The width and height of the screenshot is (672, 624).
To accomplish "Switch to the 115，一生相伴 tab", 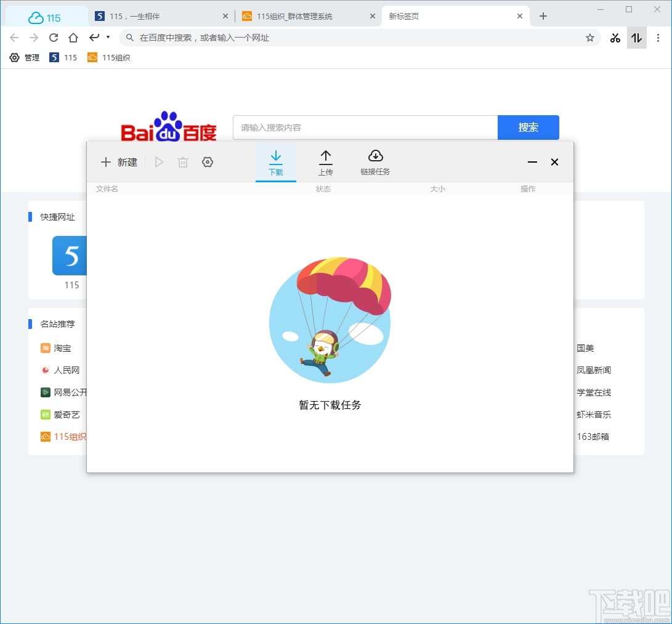I will point(161,16).
